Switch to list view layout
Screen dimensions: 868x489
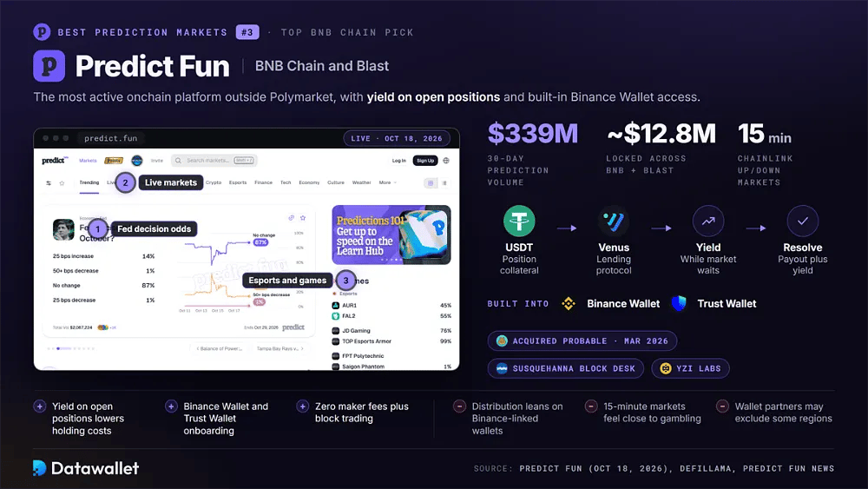point(444,182)
